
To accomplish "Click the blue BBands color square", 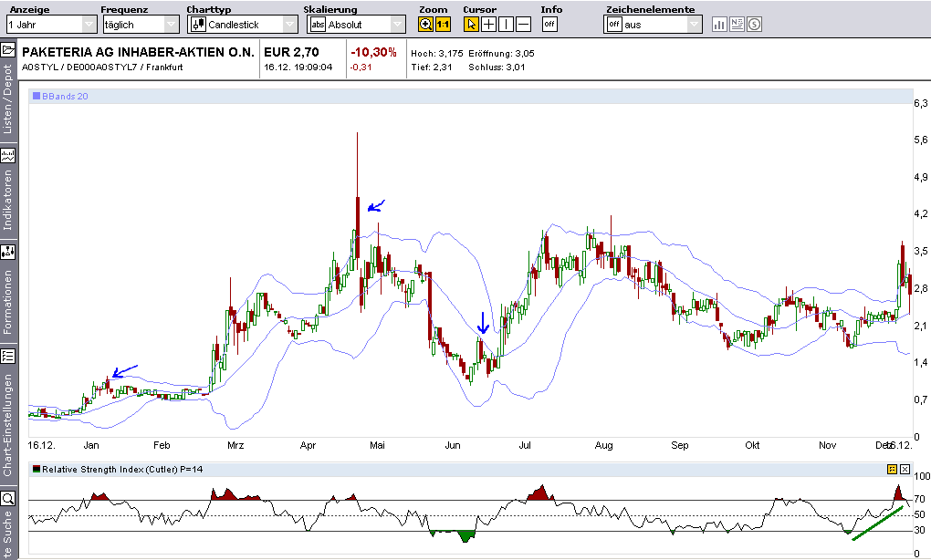I will (37, 96).
